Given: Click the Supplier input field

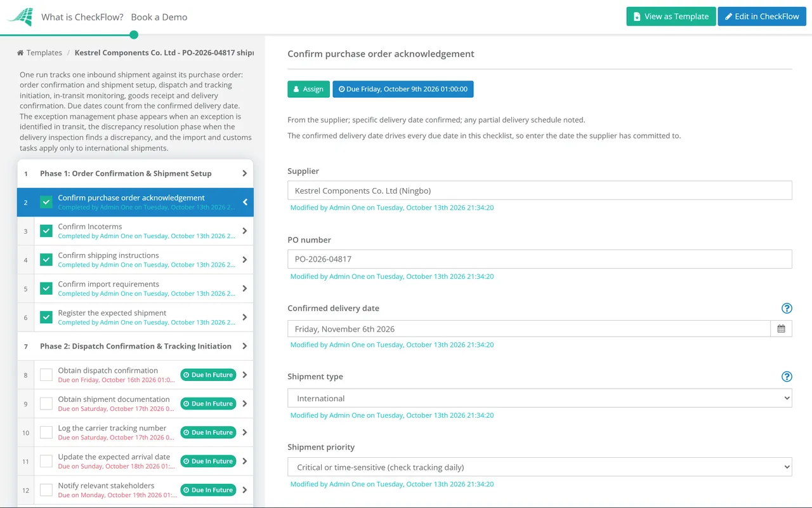Looking at the screenshot, I should [540, 190].
